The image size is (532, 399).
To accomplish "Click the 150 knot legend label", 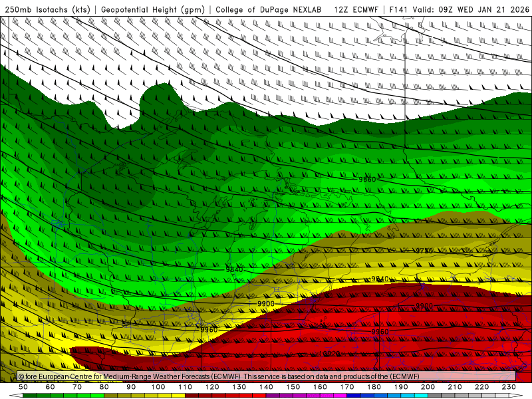I will click(x=293, y=387).
